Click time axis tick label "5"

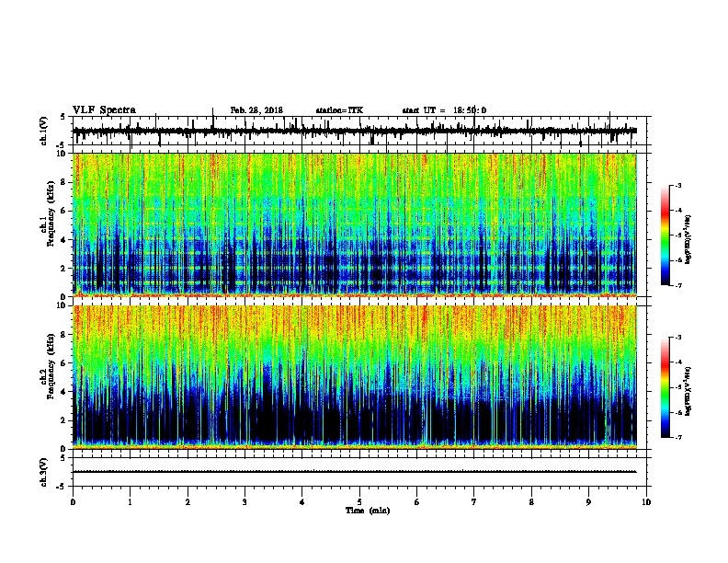[359, 502]
